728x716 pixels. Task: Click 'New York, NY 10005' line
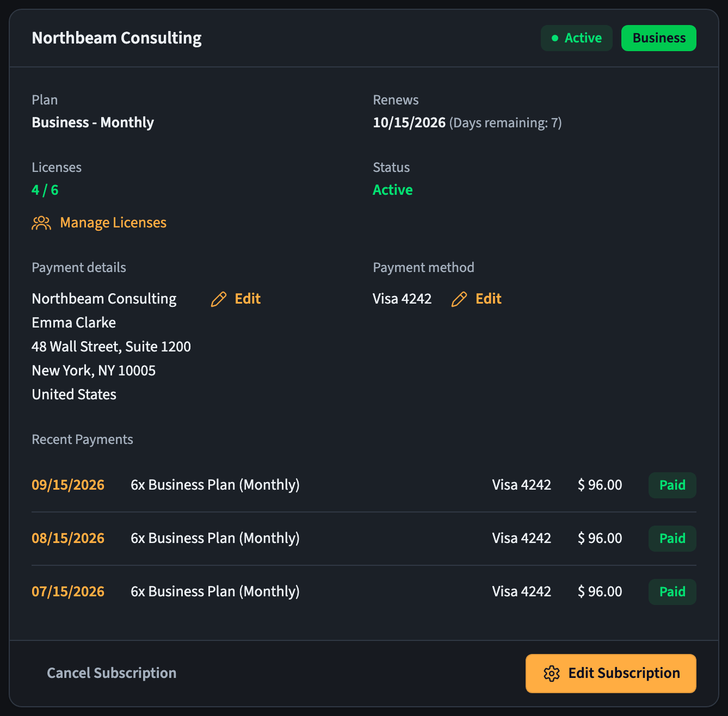click(94, 371)
